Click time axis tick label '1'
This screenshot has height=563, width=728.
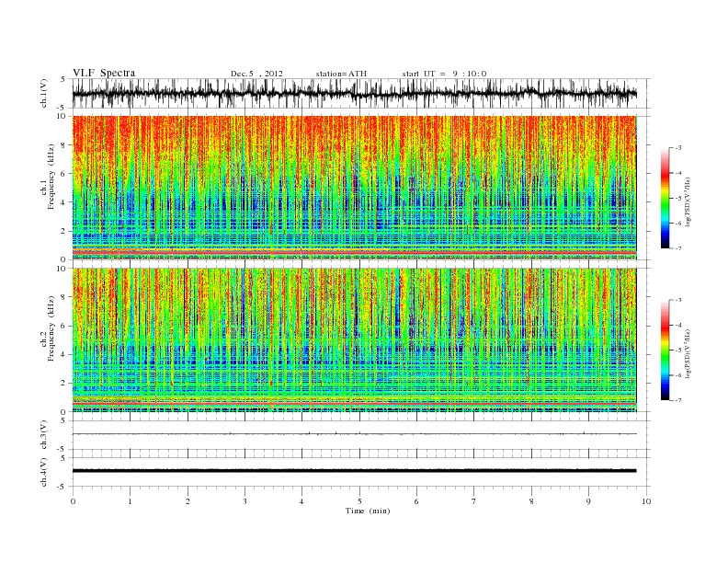130,501
